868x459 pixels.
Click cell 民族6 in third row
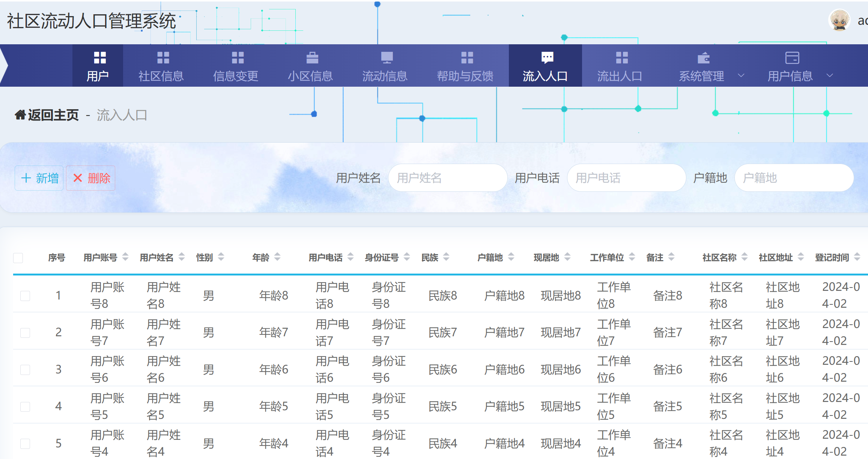pos(443,370)
